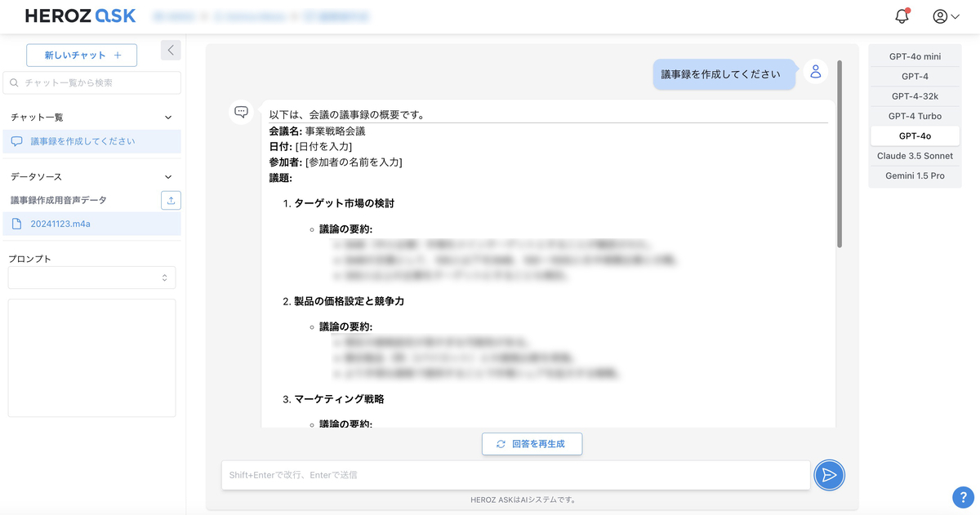The image size is (980, 515).
Task: Start a new chat with 新しいチャット
Action: point(82,55)
